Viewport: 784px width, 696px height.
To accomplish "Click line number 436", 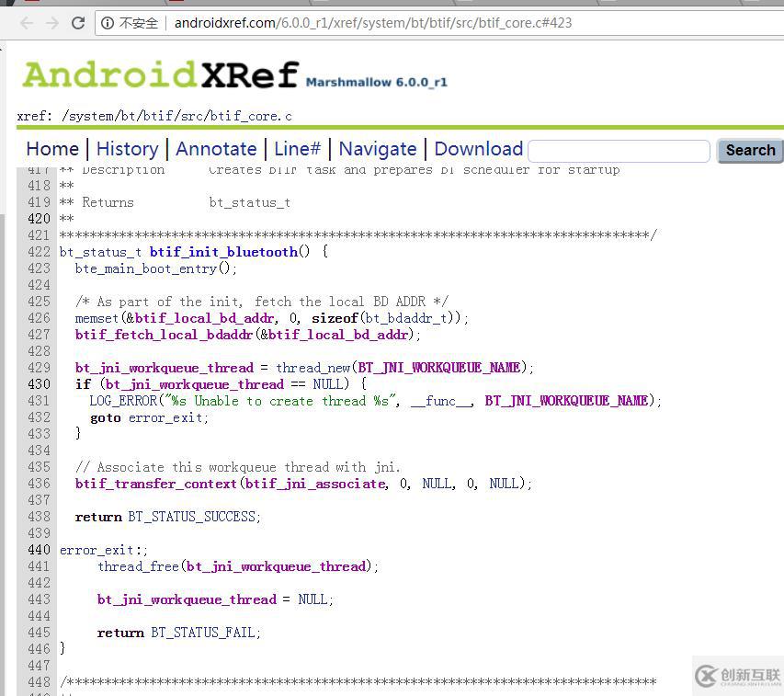I will [39, 484].
